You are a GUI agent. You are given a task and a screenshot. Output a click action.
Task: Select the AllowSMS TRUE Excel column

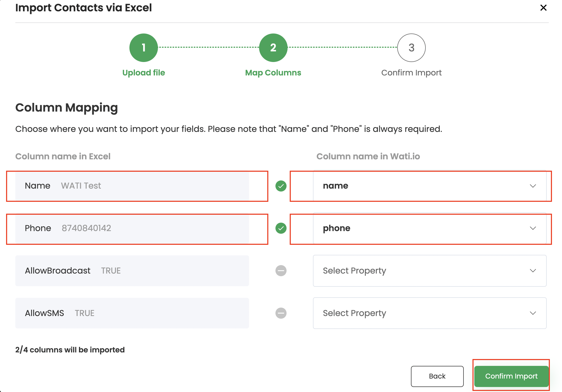click(132, 313)
